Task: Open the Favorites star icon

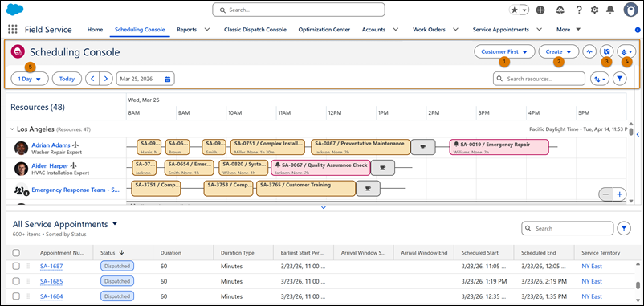Action: click(514, 10)
